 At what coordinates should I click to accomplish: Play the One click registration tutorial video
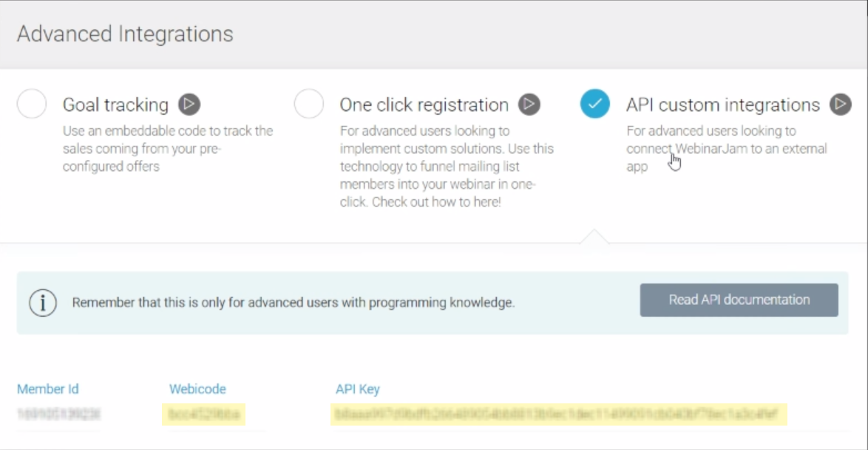click(529, 104)
